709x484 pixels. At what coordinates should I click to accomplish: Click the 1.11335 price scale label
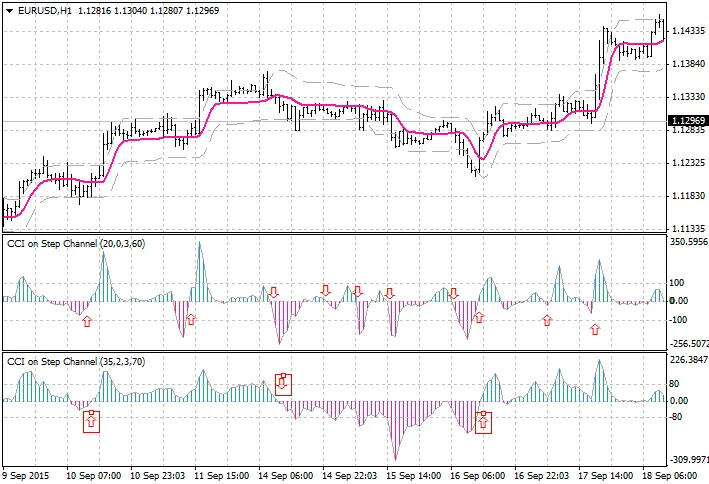[x=686, y=227]
